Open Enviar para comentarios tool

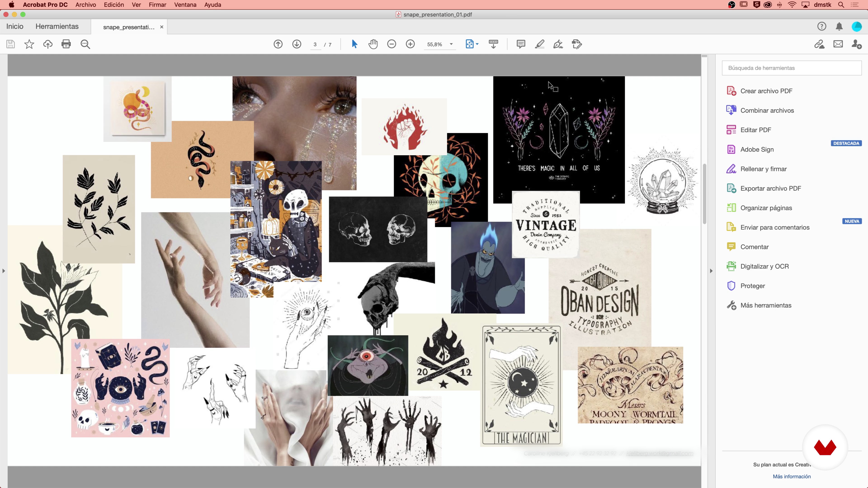(x=775, y=228)
